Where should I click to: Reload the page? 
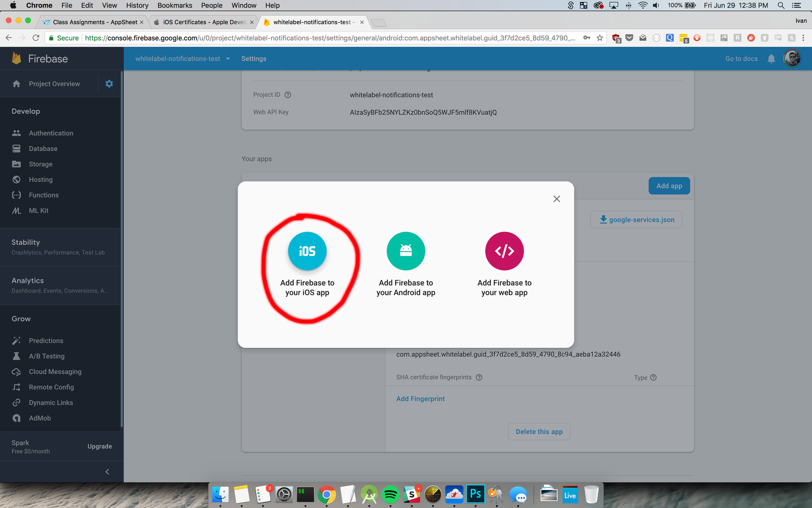click(x=36, y=38)
